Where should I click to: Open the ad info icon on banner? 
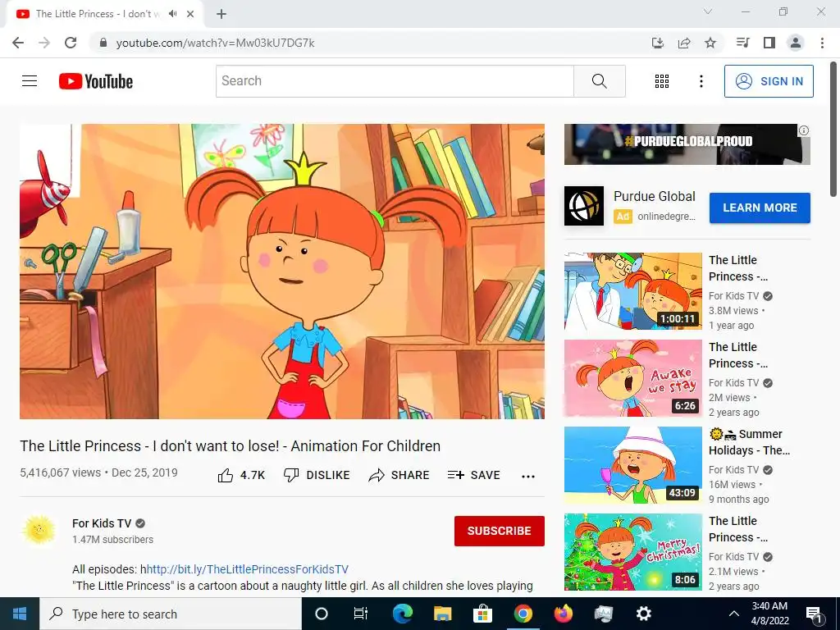coord(804,130)
